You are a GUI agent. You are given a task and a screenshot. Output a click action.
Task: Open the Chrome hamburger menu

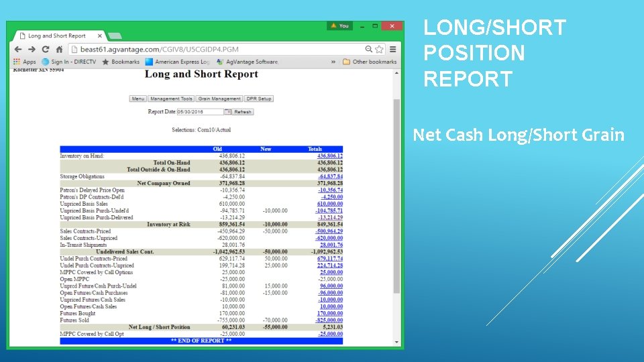tap(393, 49)
